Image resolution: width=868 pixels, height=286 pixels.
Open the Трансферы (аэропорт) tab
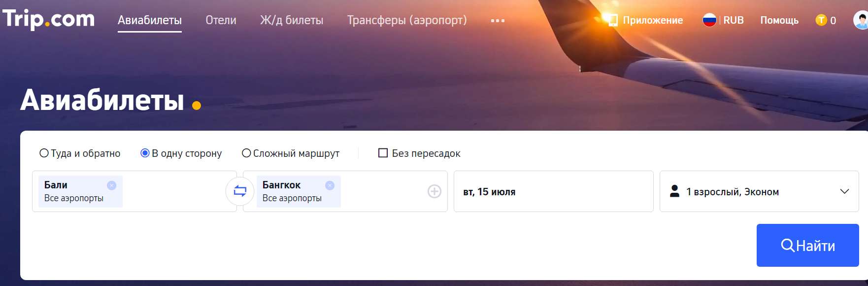point(407,20)
